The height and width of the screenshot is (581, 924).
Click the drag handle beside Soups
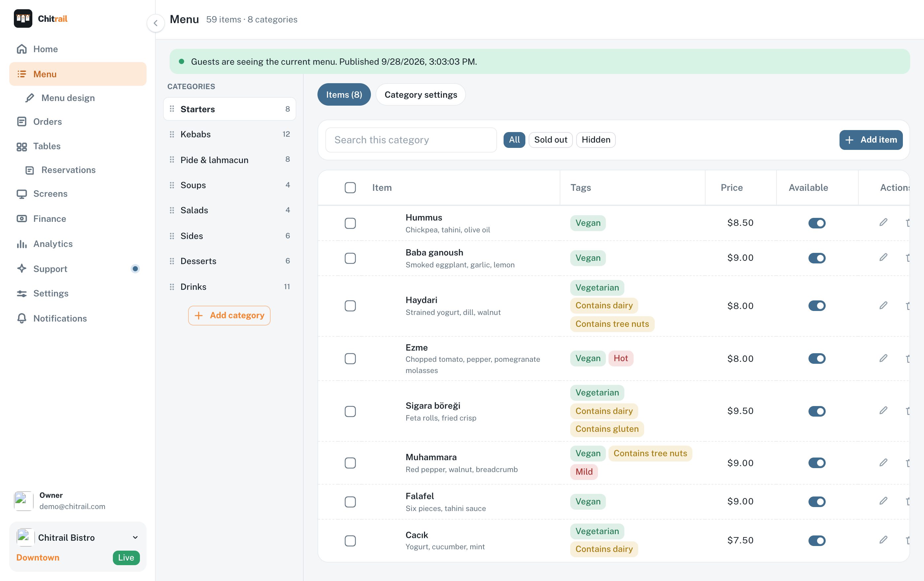(x=172, y=185)
